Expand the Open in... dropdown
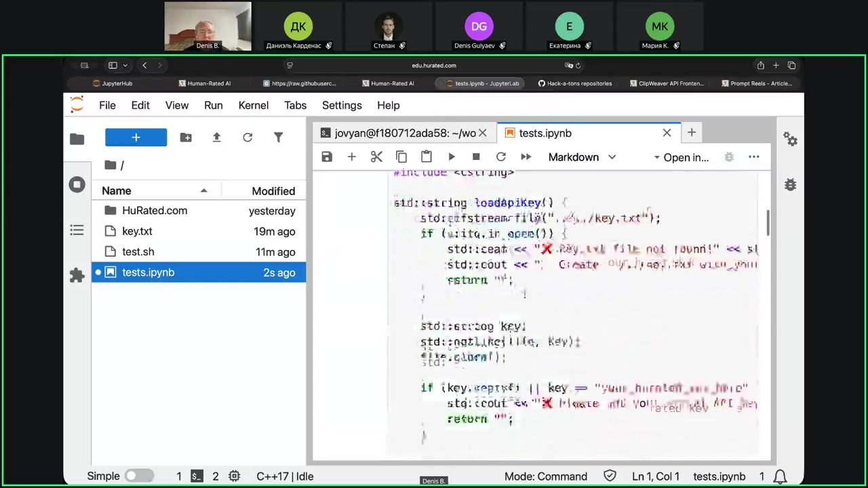 681,157
